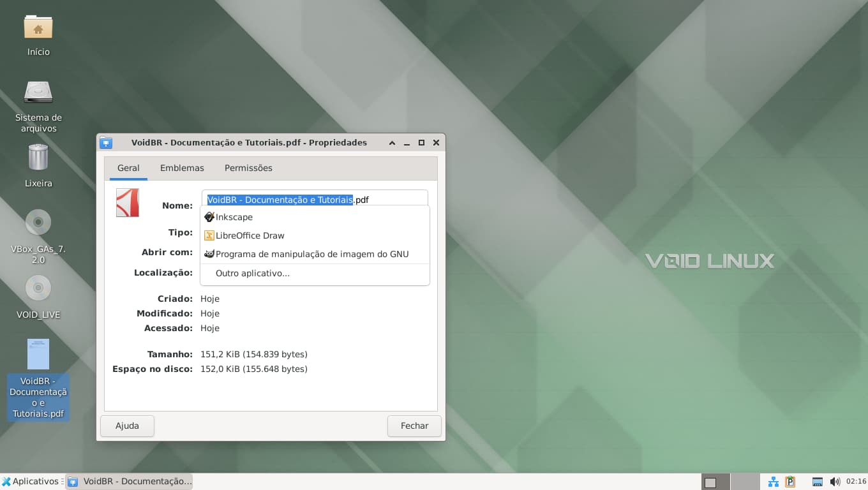The height and width of the screenshot is (490, 868).
Task: Open the volume speaker tray icon
Action: [x=835, y=482]
